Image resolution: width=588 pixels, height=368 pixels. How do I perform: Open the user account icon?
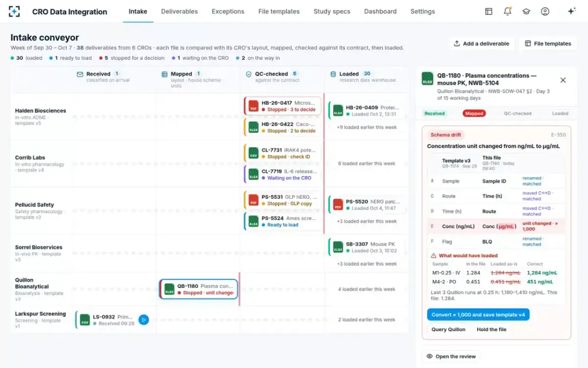[545, 11]
